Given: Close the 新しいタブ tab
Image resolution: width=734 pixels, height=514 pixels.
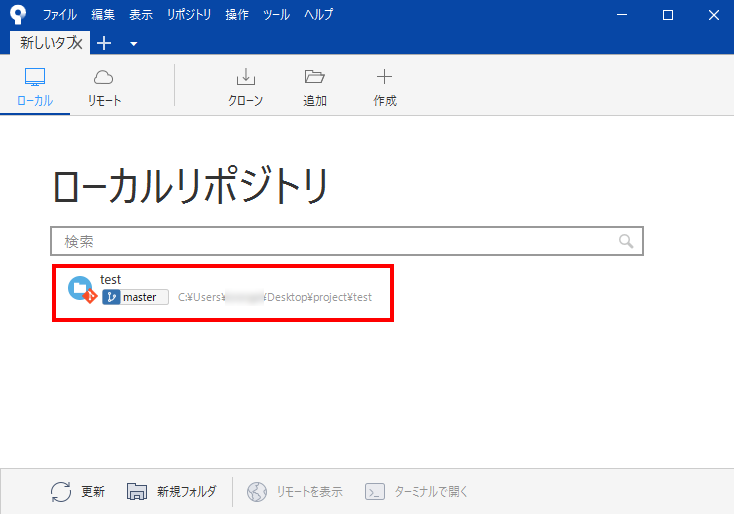Looking at the screenshot, I should 78,43.
